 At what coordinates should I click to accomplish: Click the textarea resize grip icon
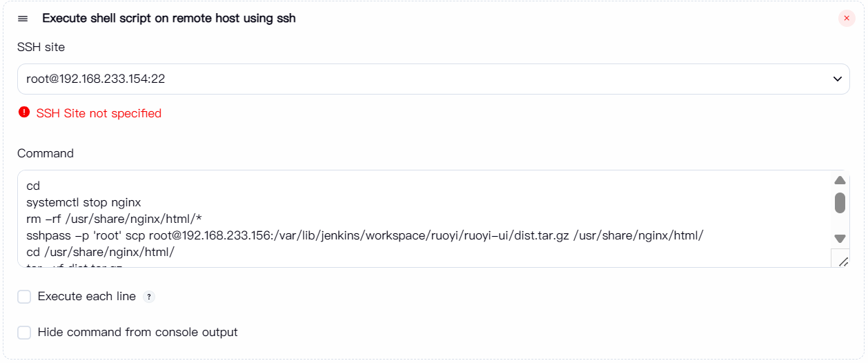tap(842, 260)
